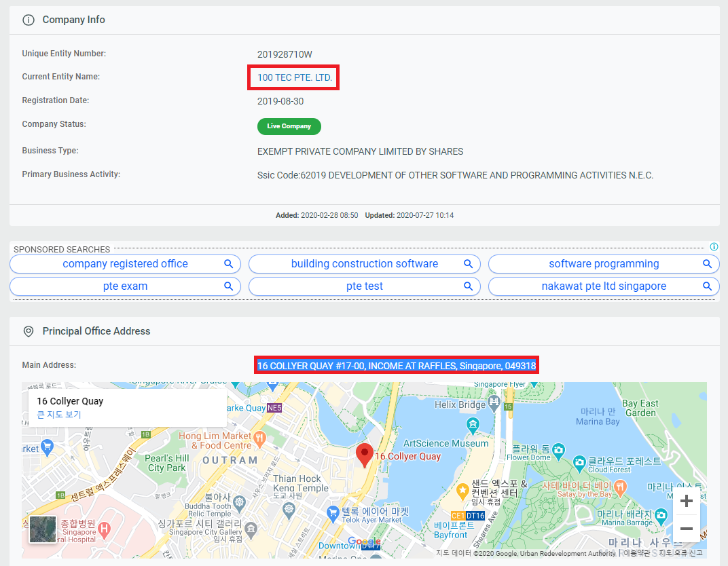Image resolution: width=728 pixels, height=566 pixels.
Task: Open the 100 TEC PTE. LTD. entity link
Action: [x=294, y=77]
